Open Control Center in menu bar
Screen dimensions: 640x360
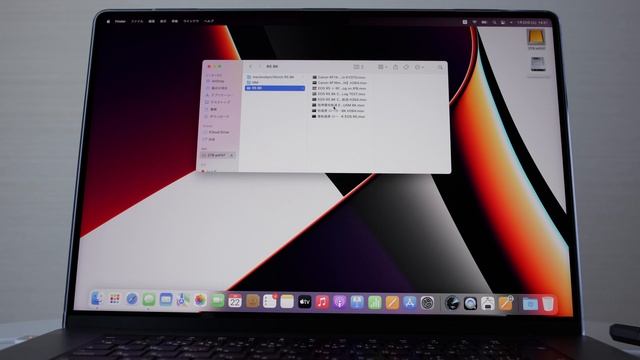[503, 22]
